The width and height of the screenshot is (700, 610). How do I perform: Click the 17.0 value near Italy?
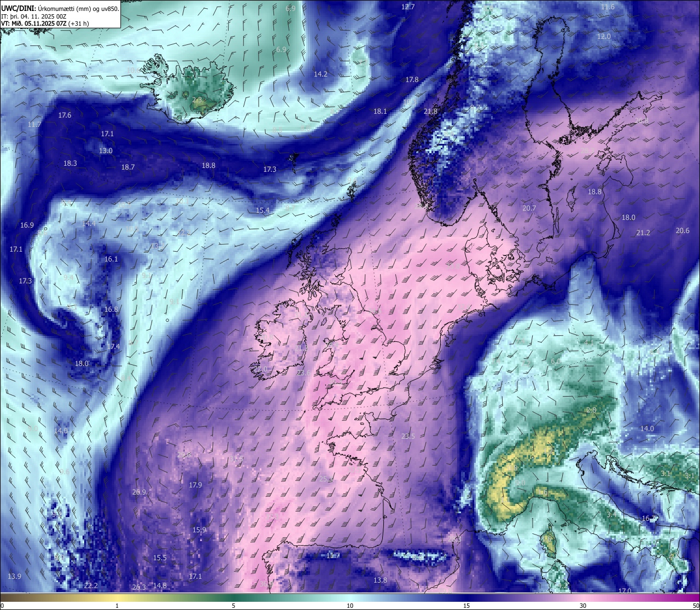tap(625, 591)
